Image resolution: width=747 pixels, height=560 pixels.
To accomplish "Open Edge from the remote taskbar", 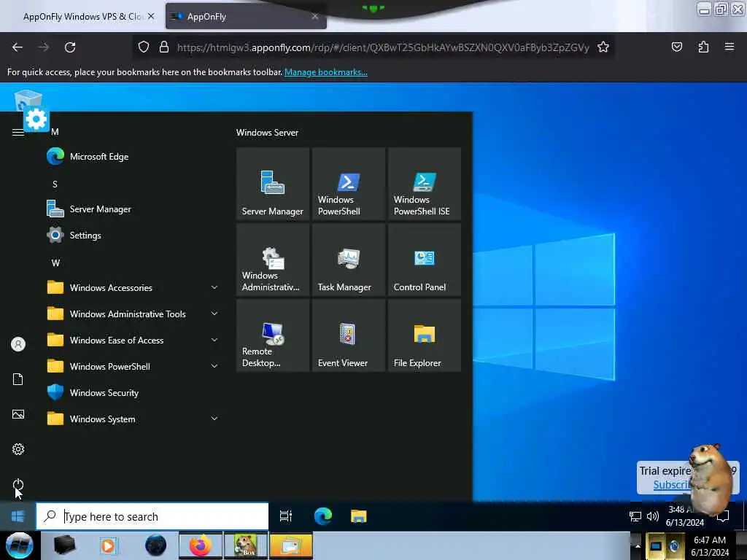I will (x=323, y=516).
